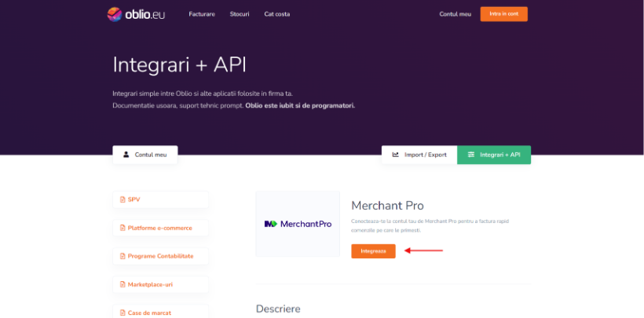This screenshot has width=644, height=318.
Task: Click the document icon beside Programe Contabilitate
Action: point(123,257)
